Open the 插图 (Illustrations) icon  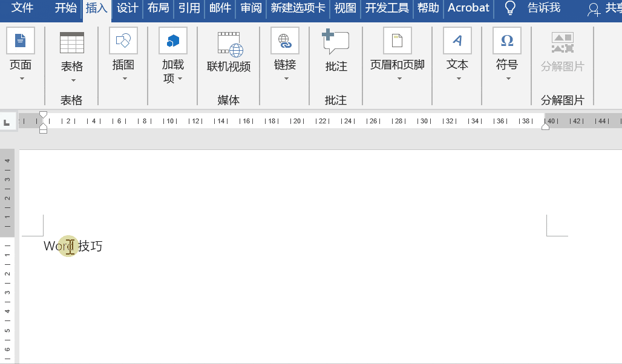(123, 41)
